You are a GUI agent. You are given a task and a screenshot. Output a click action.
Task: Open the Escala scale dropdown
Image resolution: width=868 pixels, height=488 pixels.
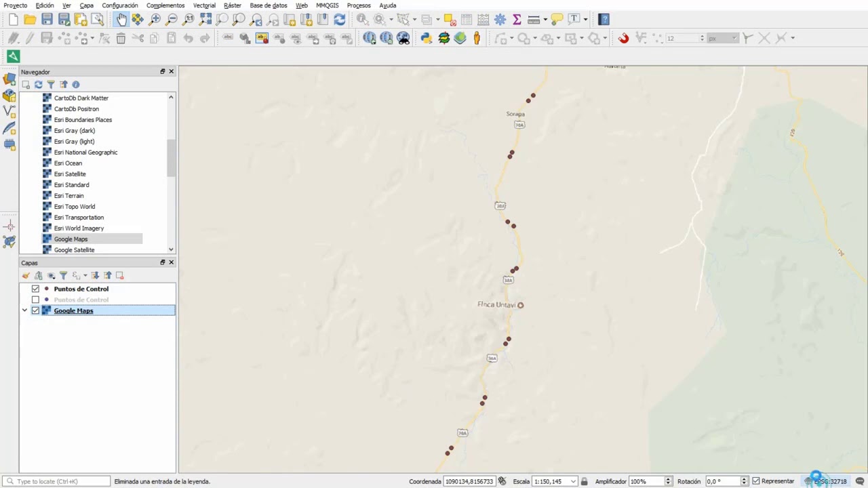[573, 481]
